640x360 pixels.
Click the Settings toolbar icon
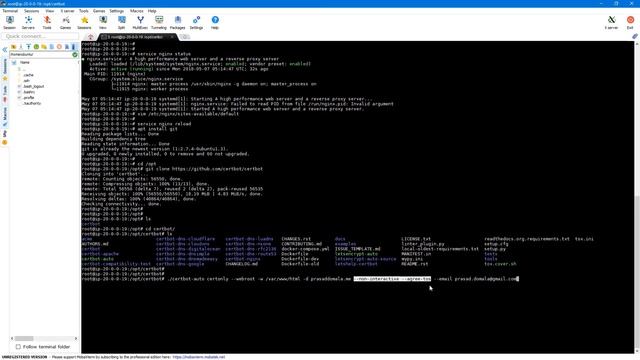[x=196, y=22]
